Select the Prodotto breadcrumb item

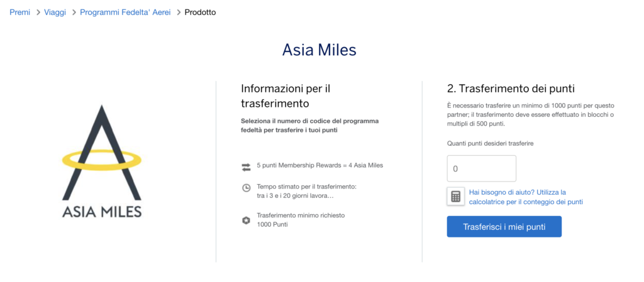pyautogui.click(x=200, y=13)
